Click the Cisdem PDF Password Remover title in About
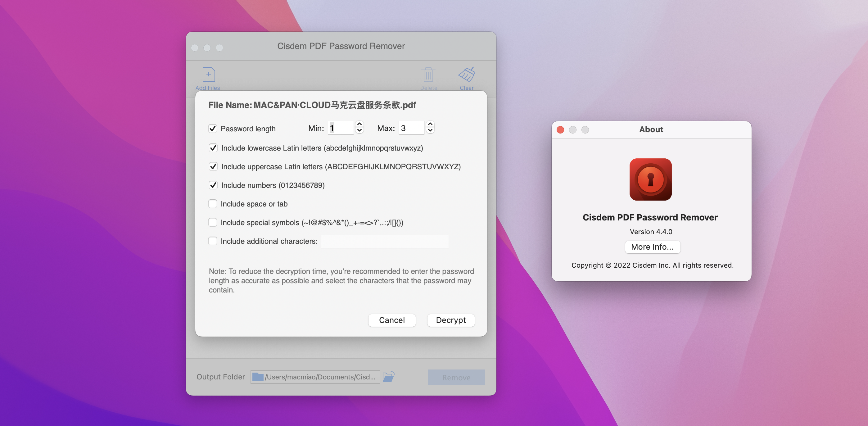 point(650,217)
